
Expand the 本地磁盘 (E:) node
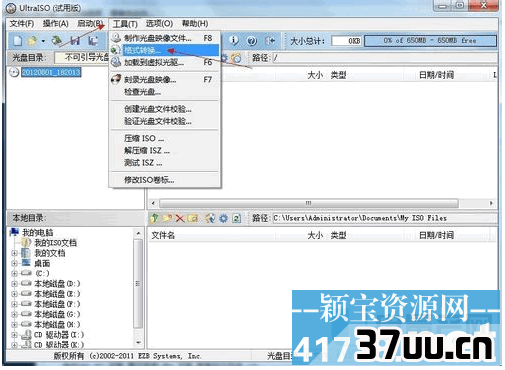click(14, 294)
